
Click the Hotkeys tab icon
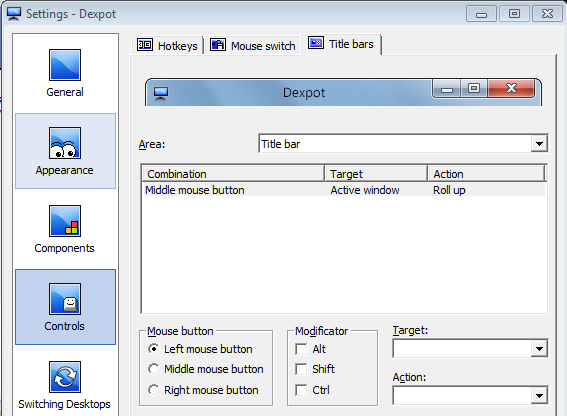point(145,45)
